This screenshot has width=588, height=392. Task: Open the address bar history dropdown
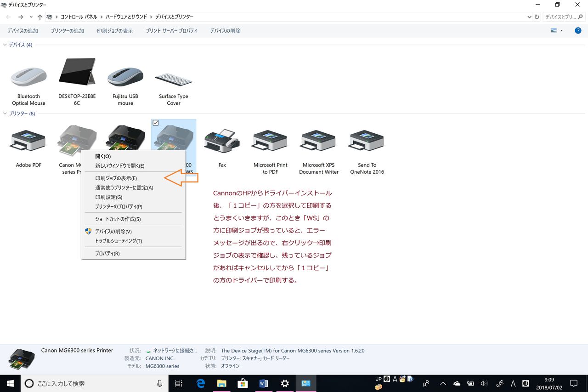[529, 17]
